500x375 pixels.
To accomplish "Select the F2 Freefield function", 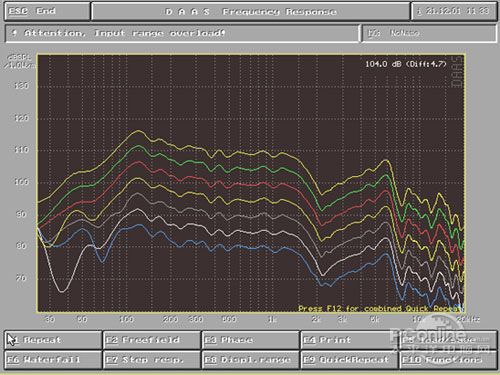I will pyautogui.click(x=152, y=340).
